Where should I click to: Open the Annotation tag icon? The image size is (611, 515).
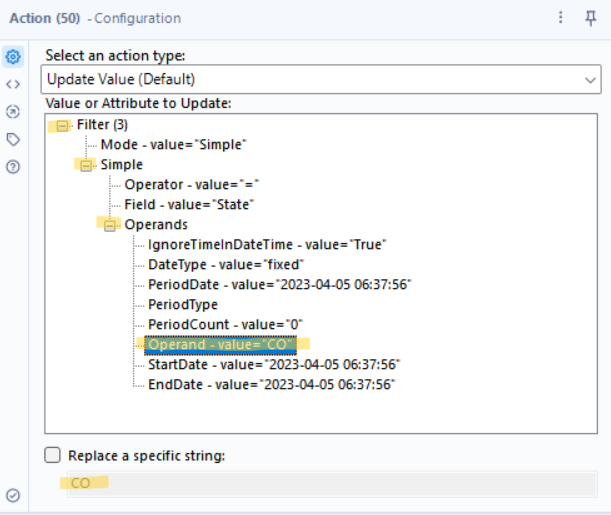tap(13, 140)
